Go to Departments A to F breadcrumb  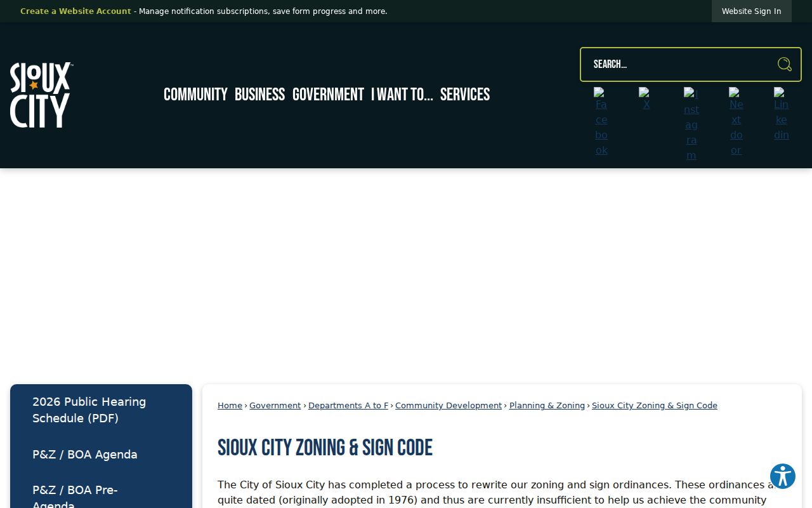348,406
